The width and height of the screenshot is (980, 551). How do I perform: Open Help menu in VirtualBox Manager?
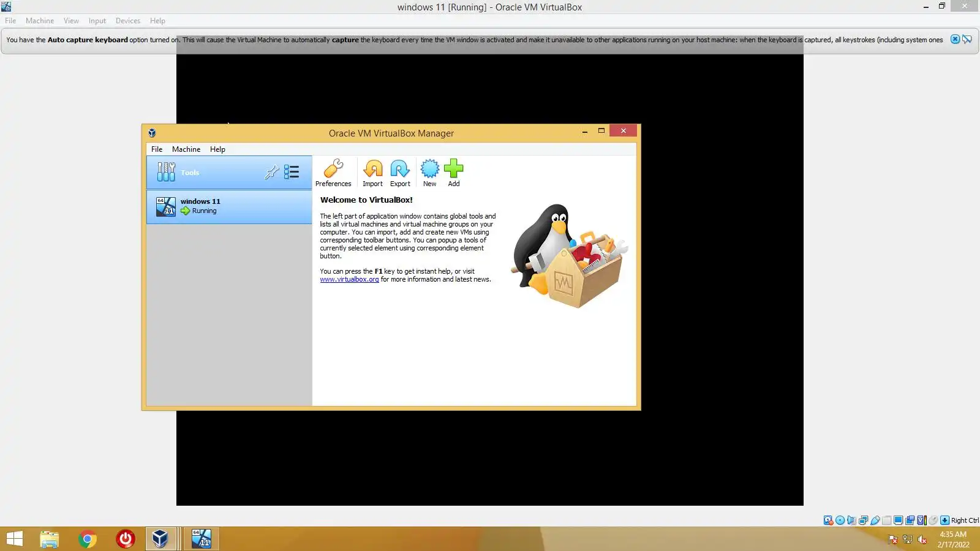coord(217,149)
